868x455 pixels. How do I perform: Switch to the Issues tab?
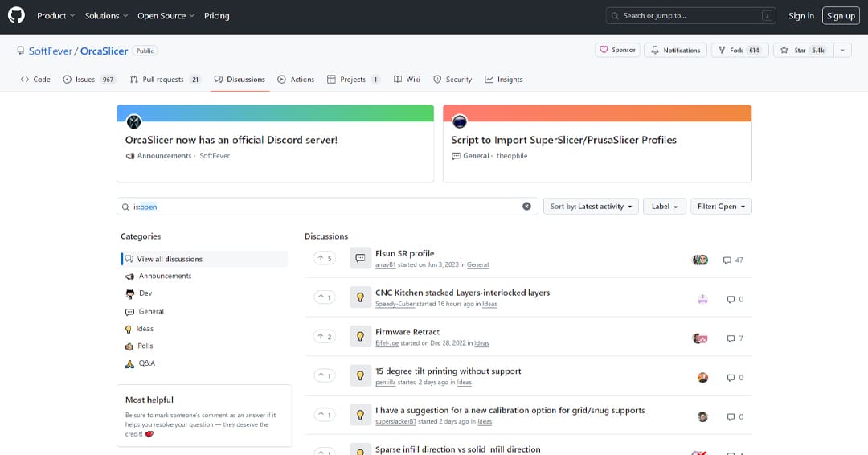point(88,79)
